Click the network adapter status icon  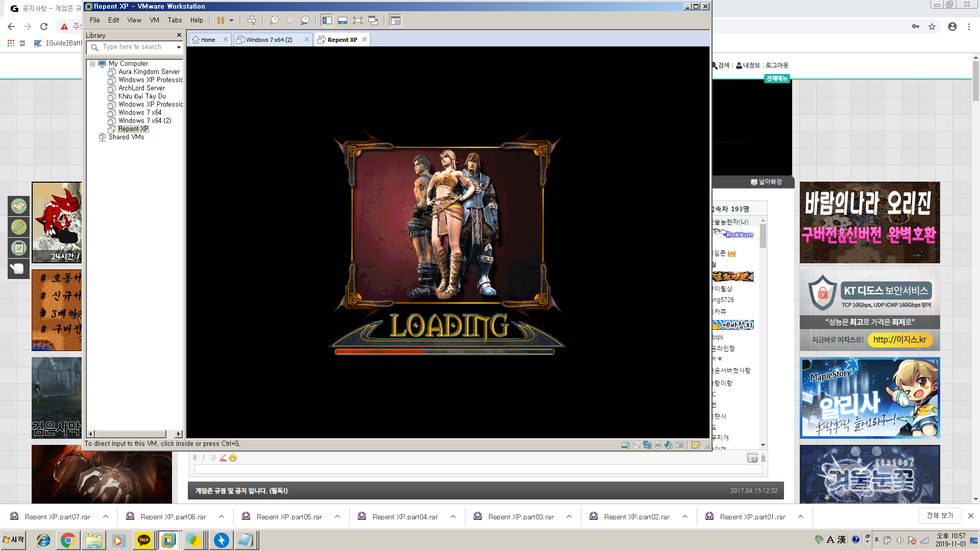647,445
